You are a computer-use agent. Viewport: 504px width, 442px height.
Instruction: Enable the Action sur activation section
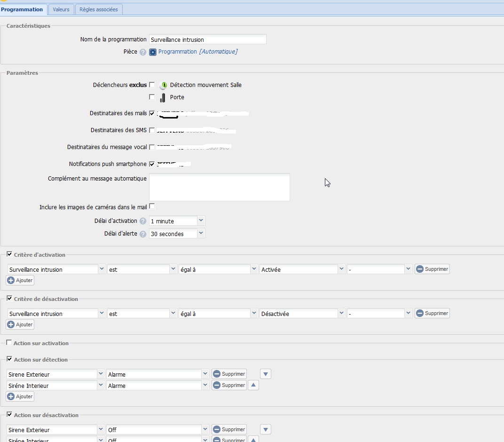coord(9,343)
